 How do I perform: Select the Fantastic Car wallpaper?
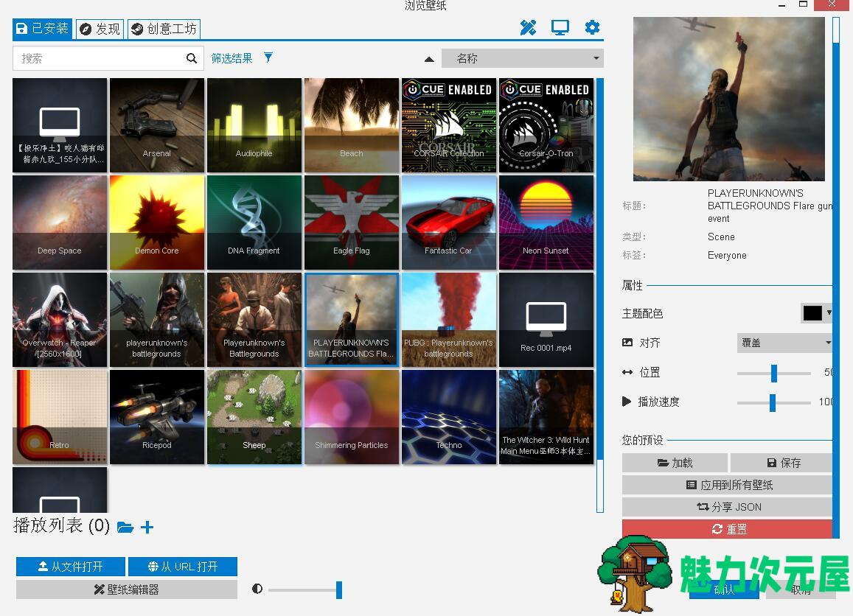point(449,223)
